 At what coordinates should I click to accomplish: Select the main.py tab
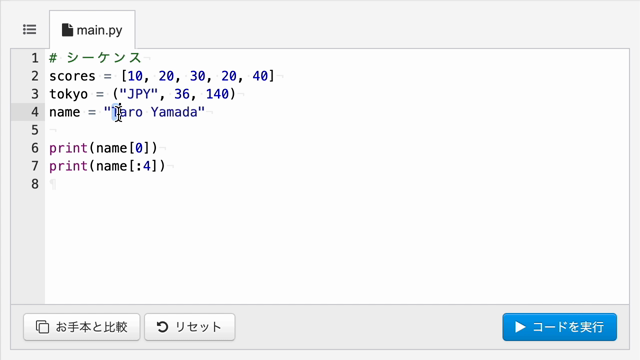[92, 30]
